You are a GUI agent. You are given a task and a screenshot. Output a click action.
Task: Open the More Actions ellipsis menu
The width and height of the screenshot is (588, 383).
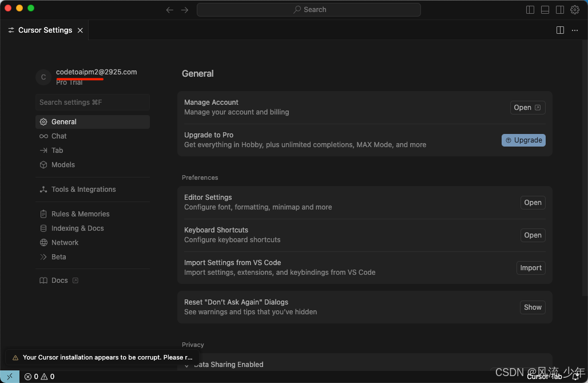pyautogui.click(x=575, y=30)
